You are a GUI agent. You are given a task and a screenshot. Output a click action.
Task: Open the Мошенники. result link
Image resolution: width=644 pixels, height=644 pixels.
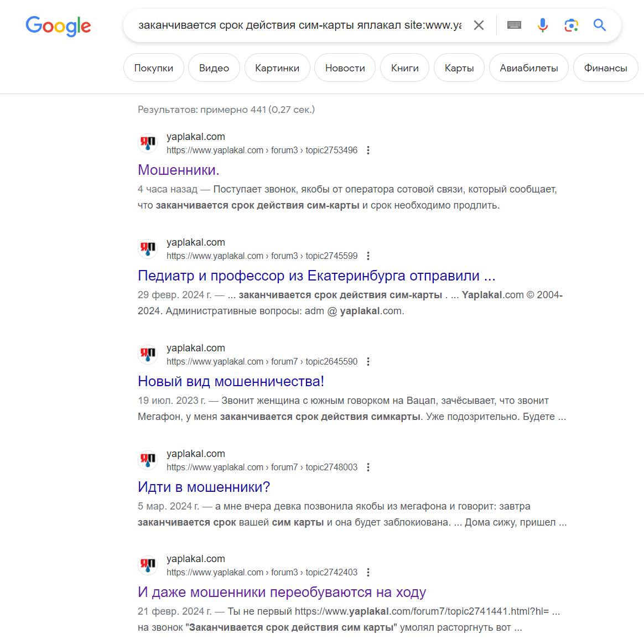click(179, 170)
